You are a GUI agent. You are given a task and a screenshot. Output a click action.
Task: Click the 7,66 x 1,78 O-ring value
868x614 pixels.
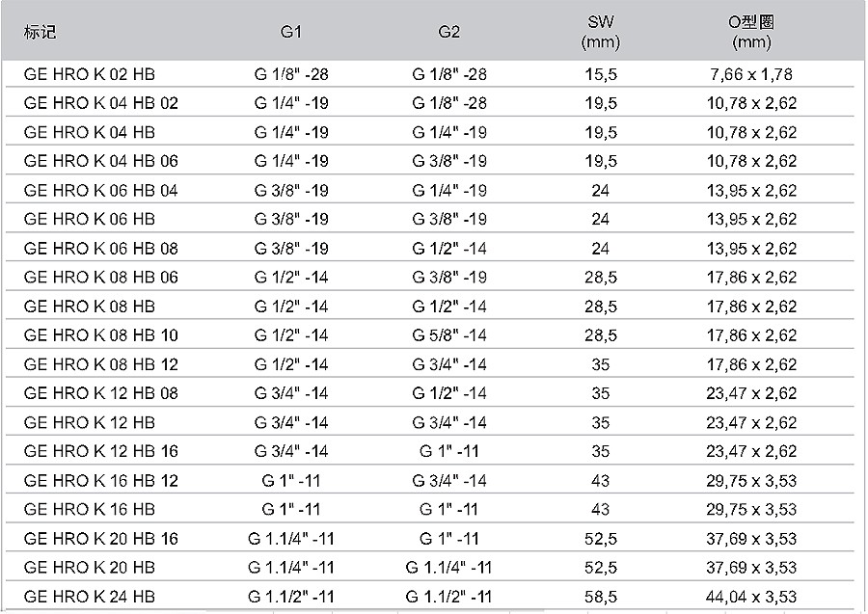click(x=751, y=74)
